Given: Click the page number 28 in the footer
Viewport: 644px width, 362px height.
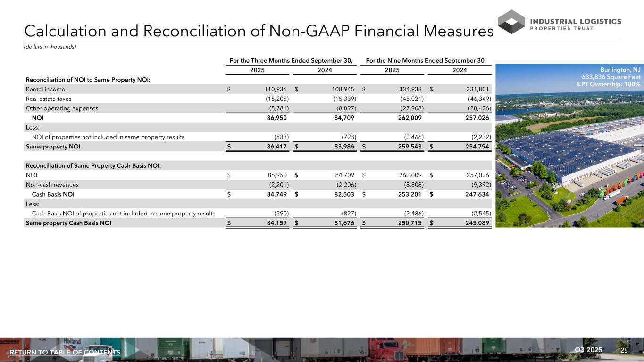Looking at the screenshot, I should pyautogui.click(x=624, y=350).
